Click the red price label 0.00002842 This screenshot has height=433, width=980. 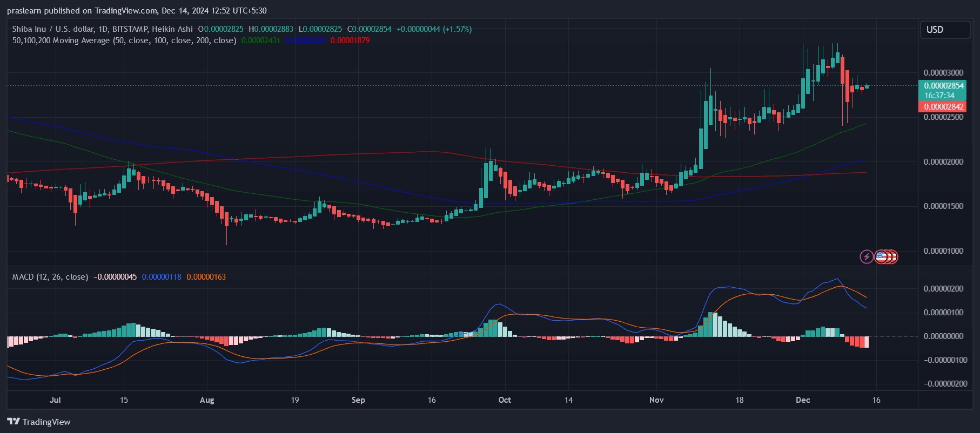click(943, 107)
